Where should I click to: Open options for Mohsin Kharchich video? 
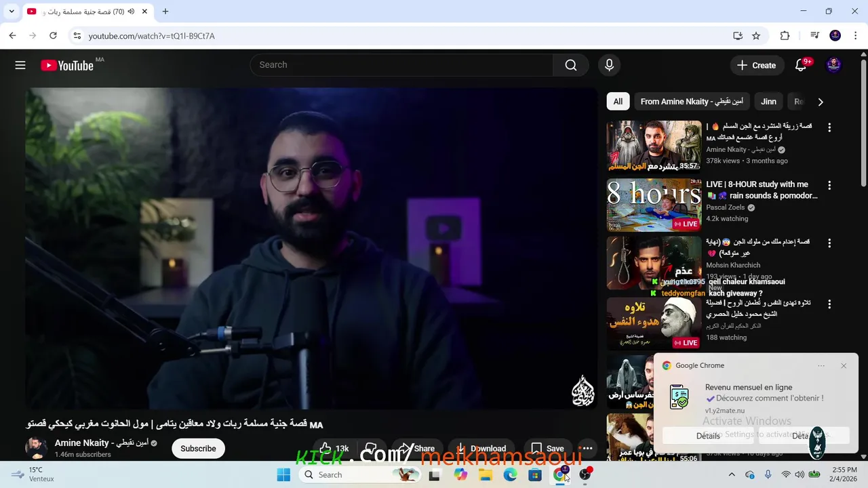(829, 243)
